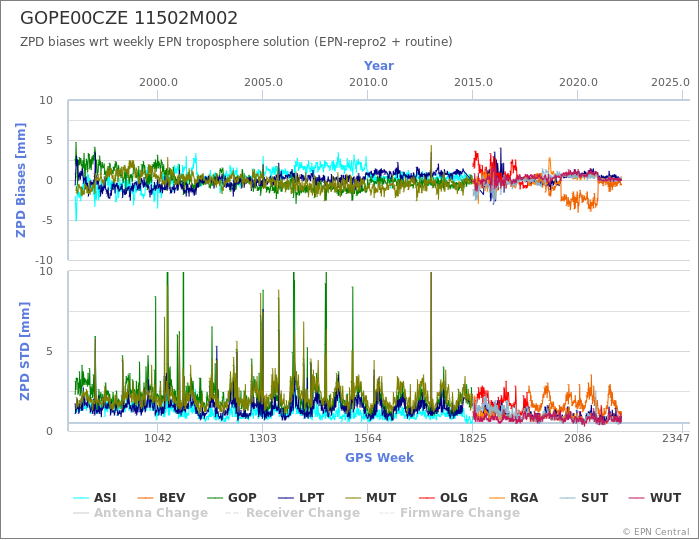Screen dimensions: 700x540
Task: Click GPS week 1303 tick label
Action: 262,438
